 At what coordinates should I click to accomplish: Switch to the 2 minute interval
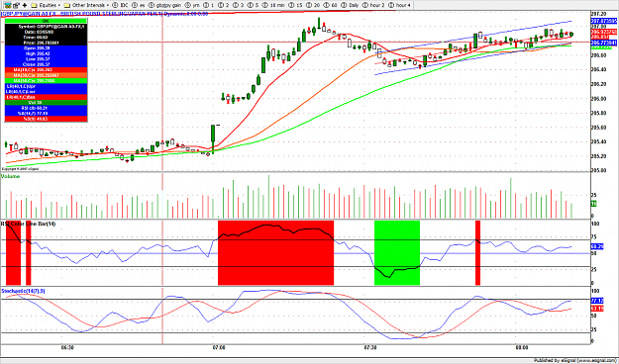pyautogui.click(x=224, y=6)
